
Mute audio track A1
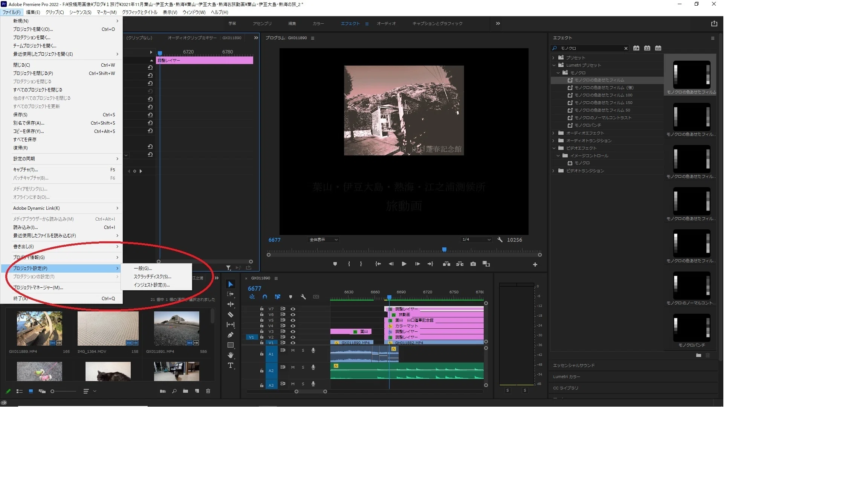[x=293, y=350]
